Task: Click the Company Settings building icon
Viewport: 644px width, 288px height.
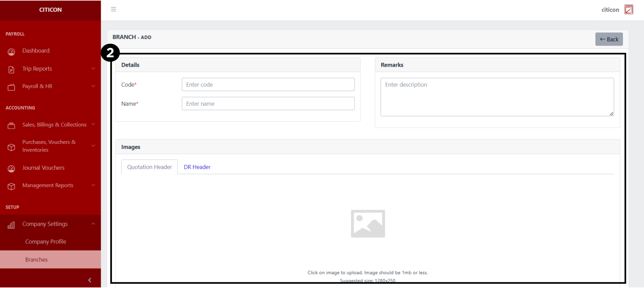Action: 11,225
